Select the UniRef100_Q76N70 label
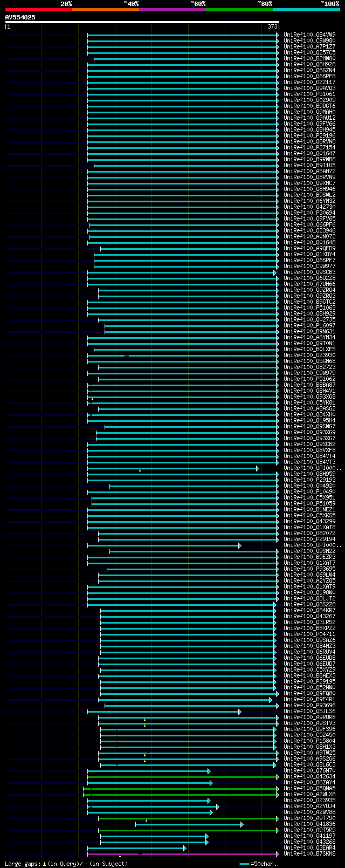This screenshot has width=345, height=868. [x=309, y=771]
